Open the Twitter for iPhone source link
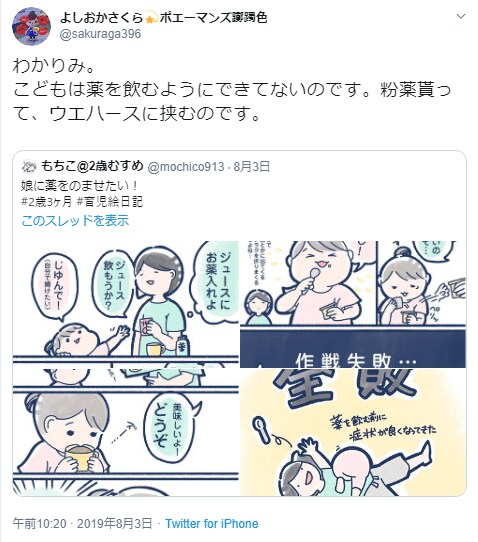The height and width of the screenshot is (542, 478). point(212,523)
